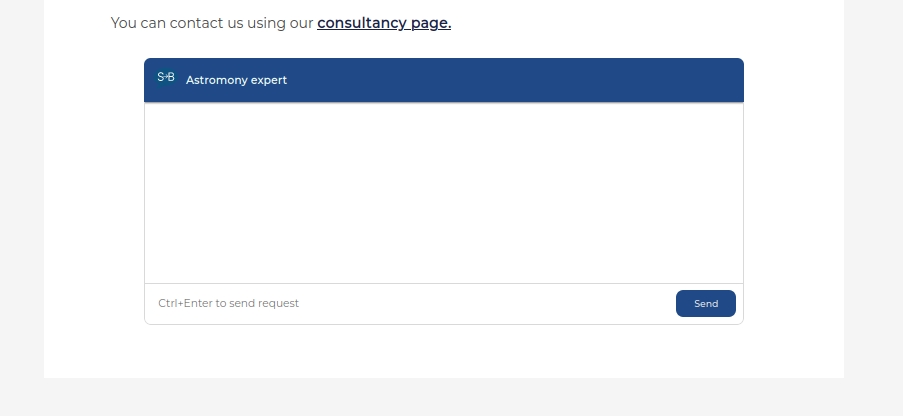Place cursor in the chat request text box
Image resolution: width=903 pixels, height=416 pixels.
(x=410, y=304)
